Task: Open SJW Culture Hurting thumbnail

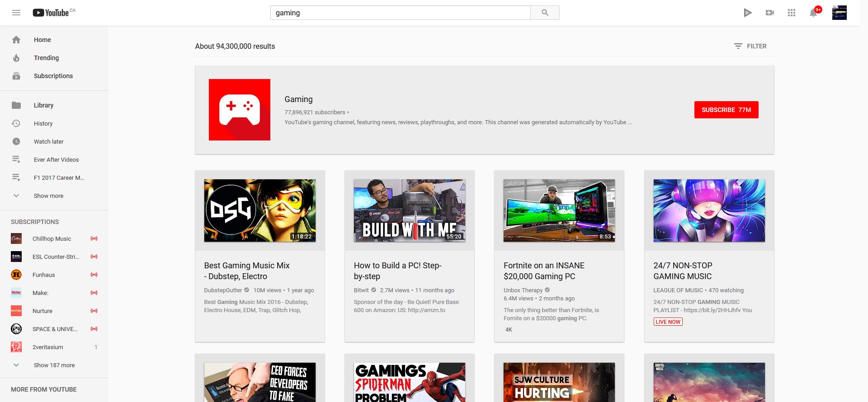Action: [x=559, y=382]
